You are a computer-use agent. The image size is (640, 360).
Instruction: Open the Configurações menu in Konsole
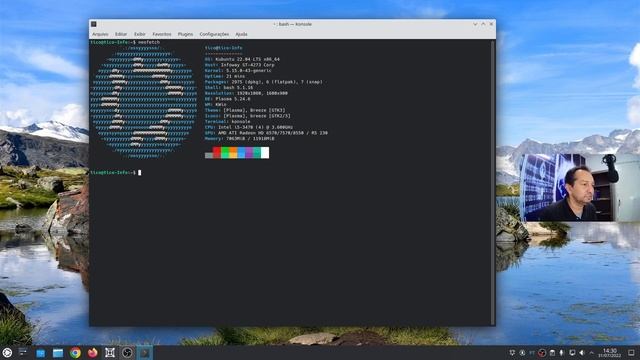point(214,34)
